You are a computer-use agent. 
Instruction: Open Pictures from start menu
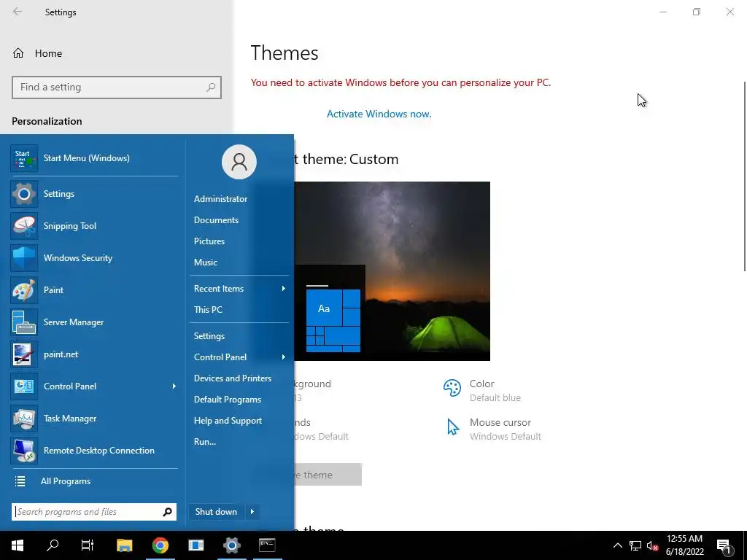pyautogui.click(x=209, y=241)
